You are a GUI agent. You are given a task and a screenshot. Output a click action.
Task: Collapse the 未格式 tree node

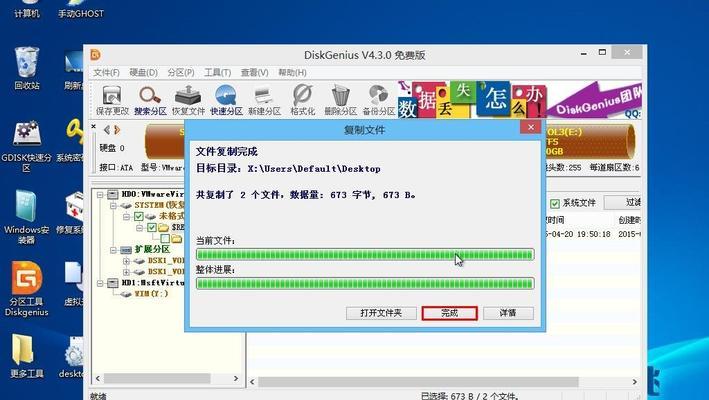pyautogui.click(x=126, y=217)
